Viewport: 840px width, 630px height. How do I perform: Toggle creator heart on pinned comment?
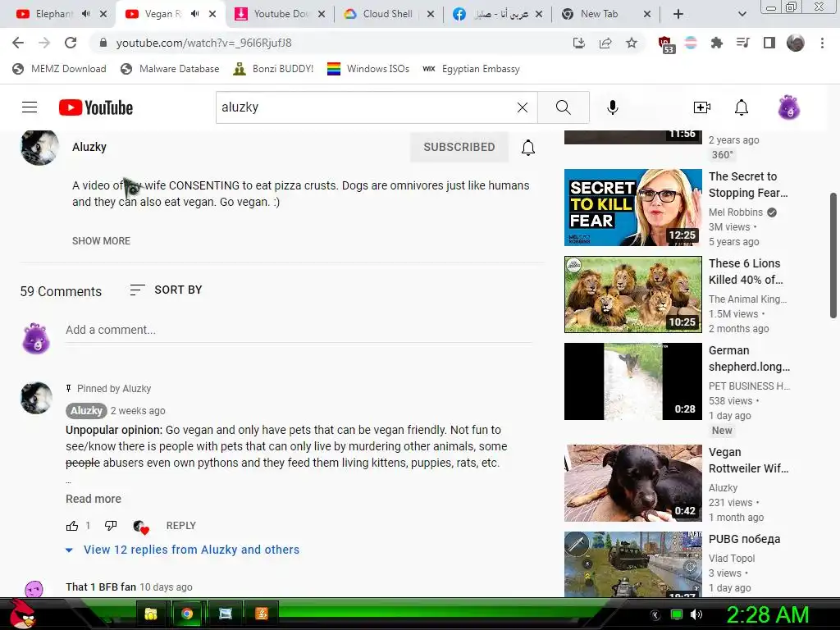141,527
